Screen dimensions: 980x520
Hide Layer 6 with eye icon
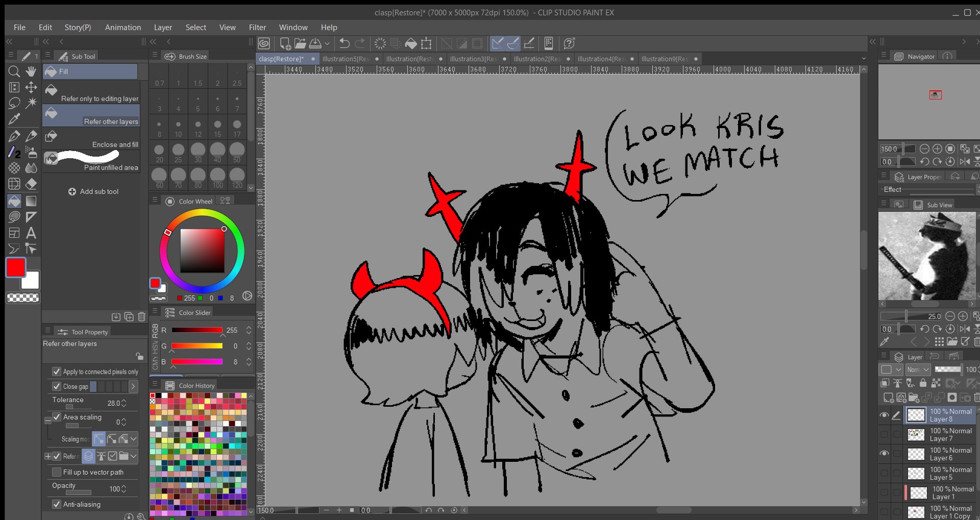pyautogui.click(x=884, y=453)
